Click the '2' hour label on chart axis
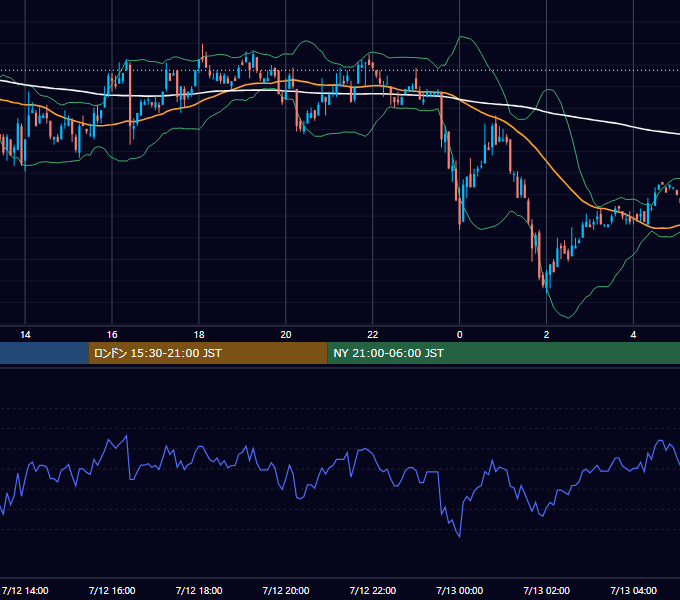The height and width of the screenshot is (600, 680). click(546, 335)
